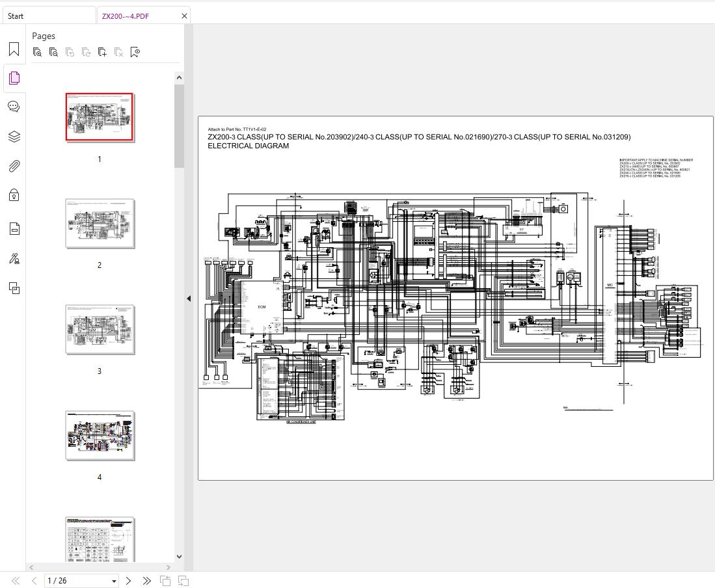The width and height of the screenshot is (715, 588).
Task: Open the Security panel with lock icon
Action: 14,195
